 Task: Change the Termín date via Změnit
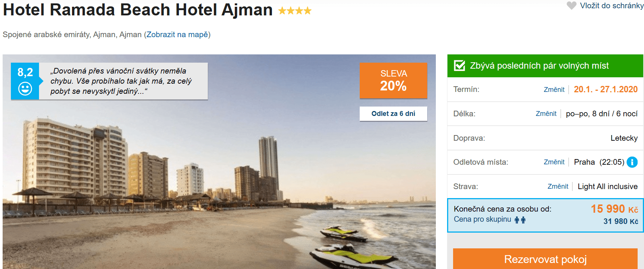(x=554, y=90)
